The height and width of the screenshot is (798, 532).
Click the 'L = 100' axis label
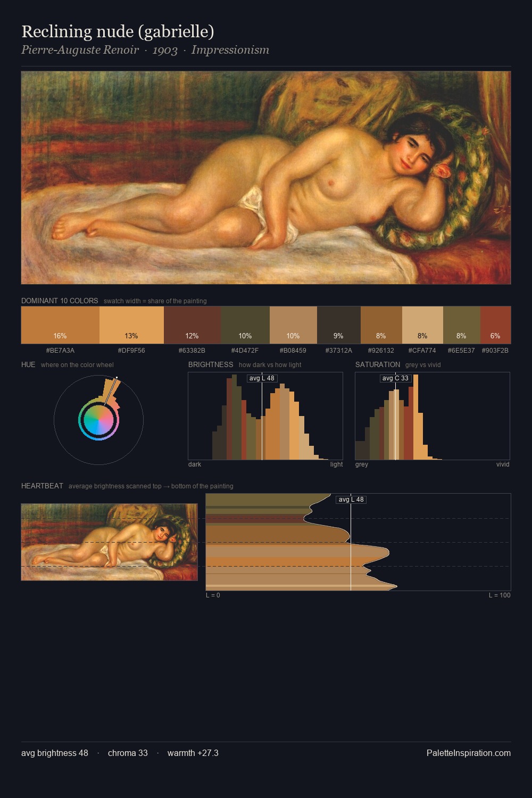[500, 595]
